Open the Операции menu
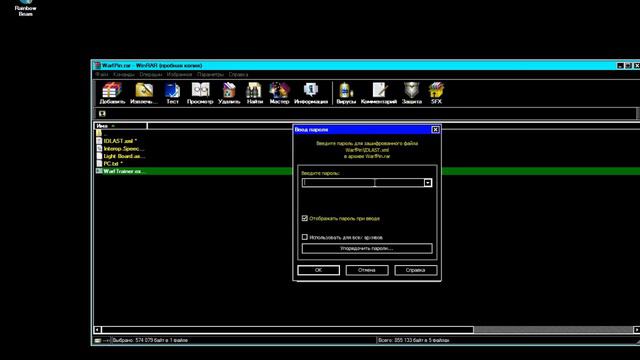 click(x=151, y=75)
